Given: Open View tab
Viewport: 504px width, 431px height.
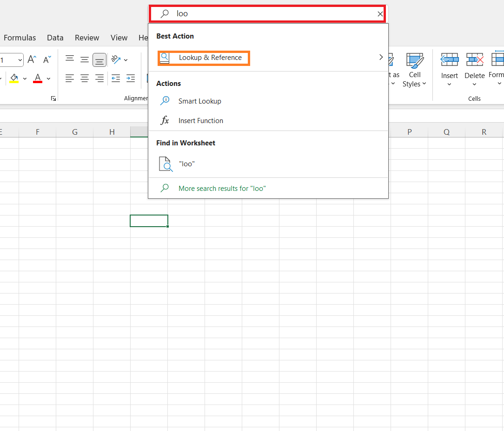Looking at the screenshot, I should coord(119,38).
